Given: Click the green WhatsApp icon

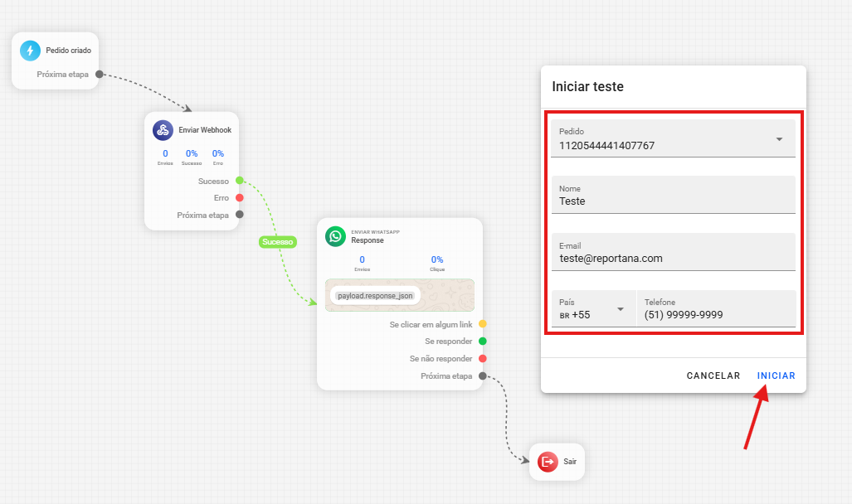Looking at the screenshot, I should click(335, 236).
